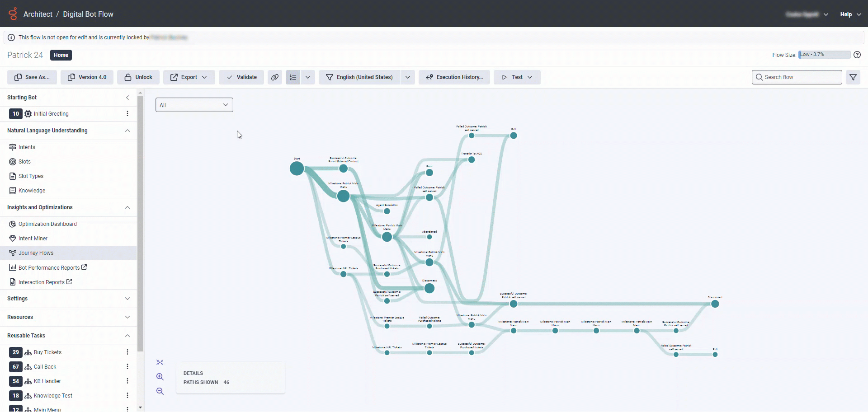The height and width of the screenshot is (412, 868).
Task: Open the Knowledge Test task options menu
Action: 127,395
